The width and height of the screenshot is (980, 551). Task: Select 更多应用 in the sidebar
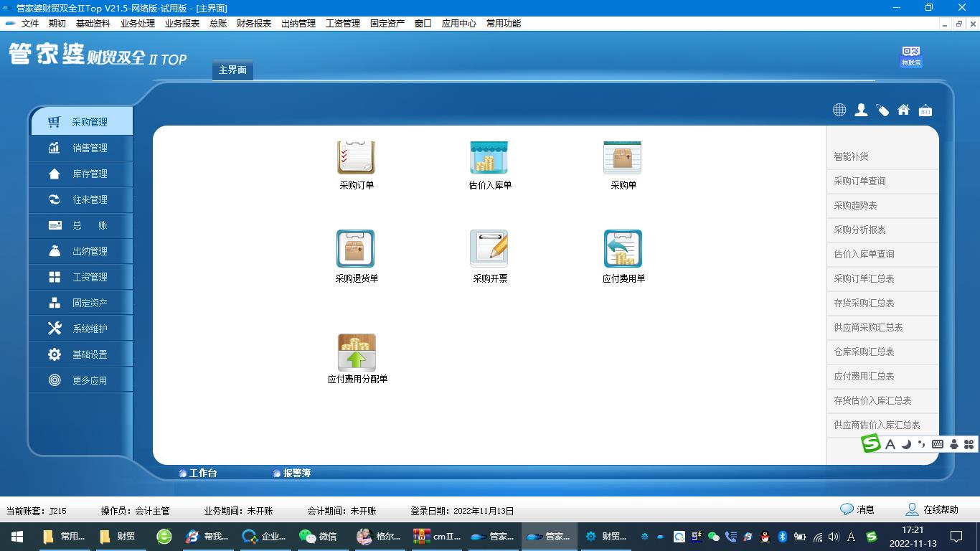click(x=81, y=380)
